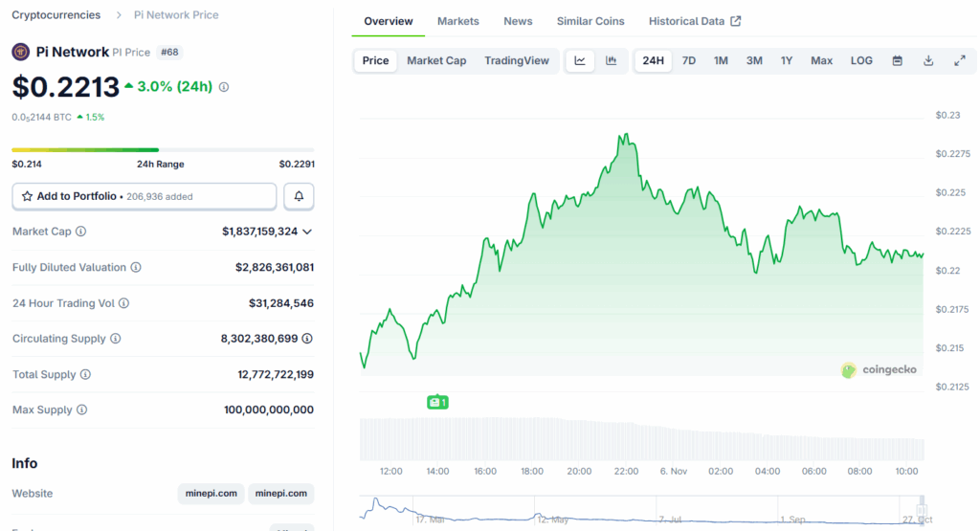Show Market Cap info tooltip icon
Screen dimensions: 980x531
81,232
